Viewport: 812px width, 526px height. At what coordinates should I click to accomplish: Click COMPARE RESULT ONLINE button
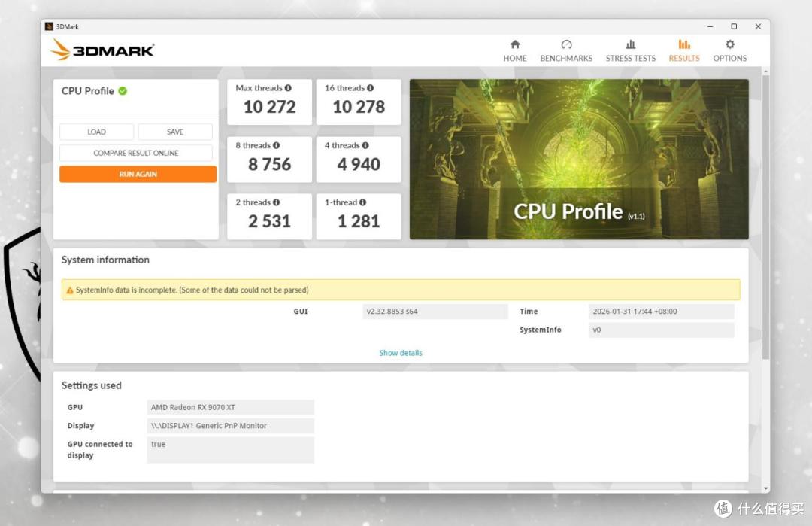tap(135, 153)
